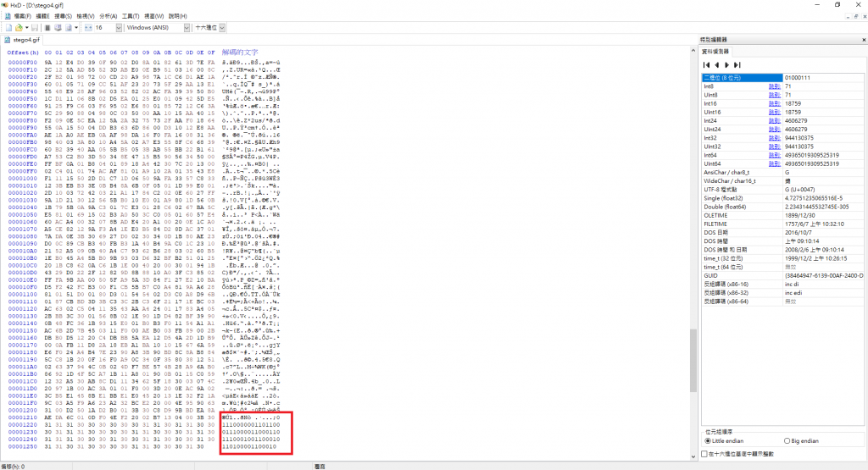Screen dimensions: 868x470
Task: Click the OLETIME row
Action: click(x=782, y=216)
